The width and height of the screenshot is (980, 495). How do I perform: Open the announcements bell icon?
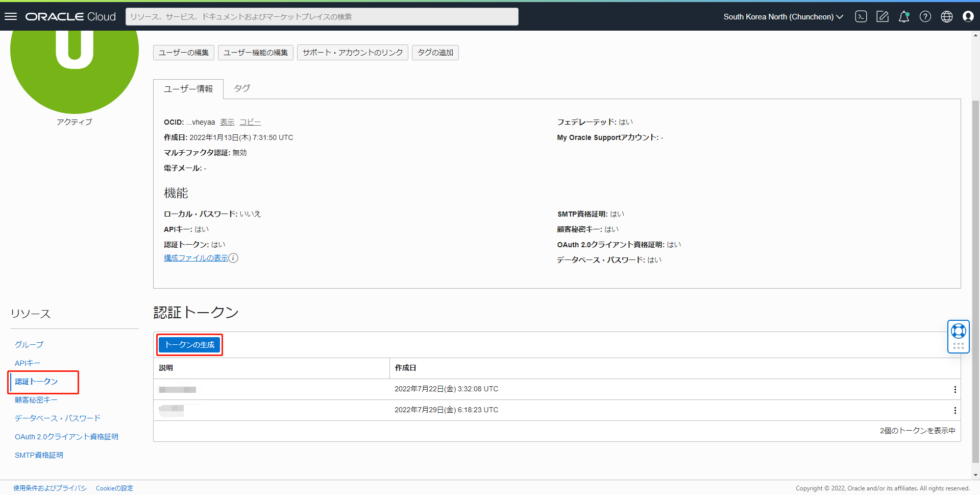tap(904, 16)
